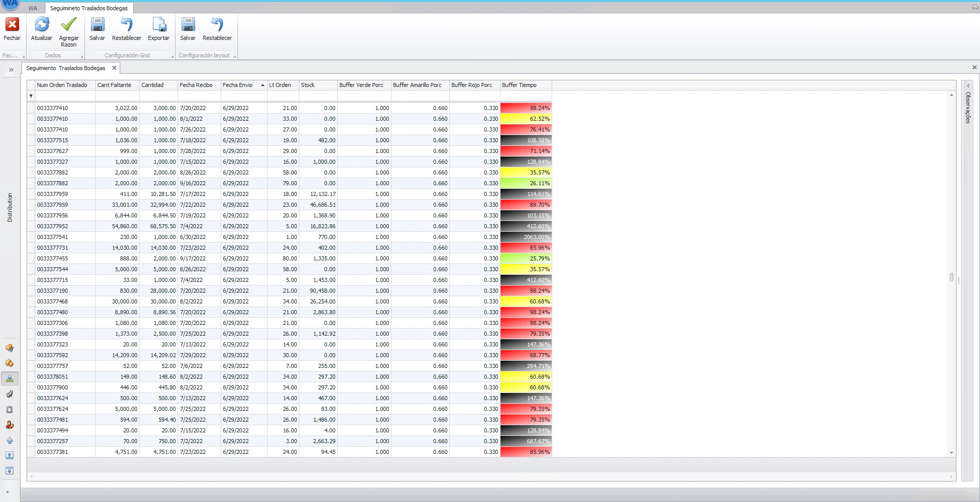
Task: Expand the collapsed left navigation pane
Action: click(10, 70)
